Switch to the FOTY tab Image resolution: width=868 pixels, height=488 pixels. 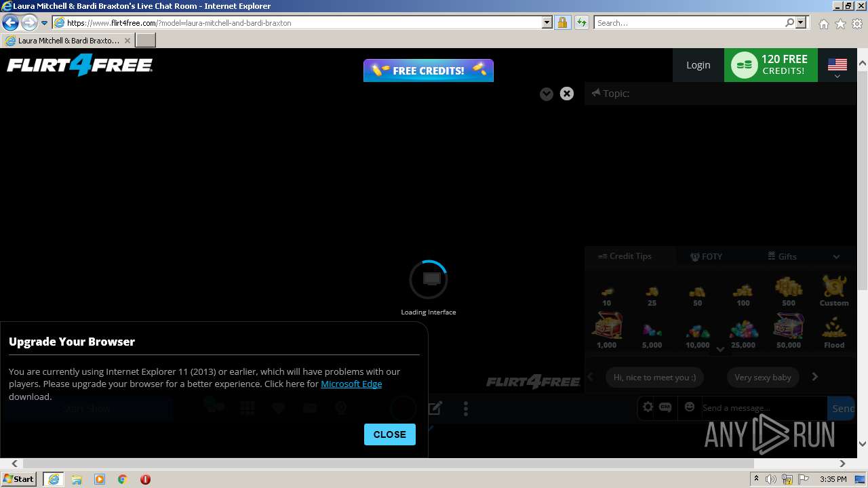pos(707,256)
